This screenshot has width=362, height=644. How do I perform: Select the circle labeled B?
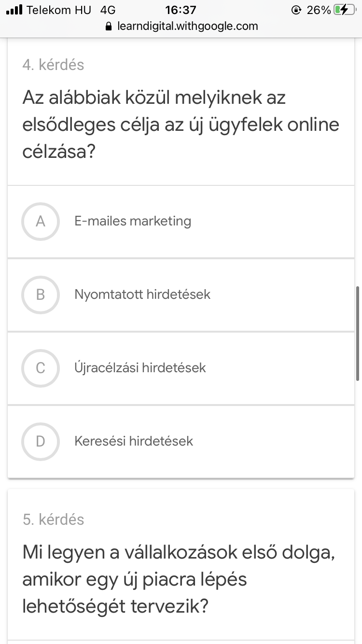41,294
